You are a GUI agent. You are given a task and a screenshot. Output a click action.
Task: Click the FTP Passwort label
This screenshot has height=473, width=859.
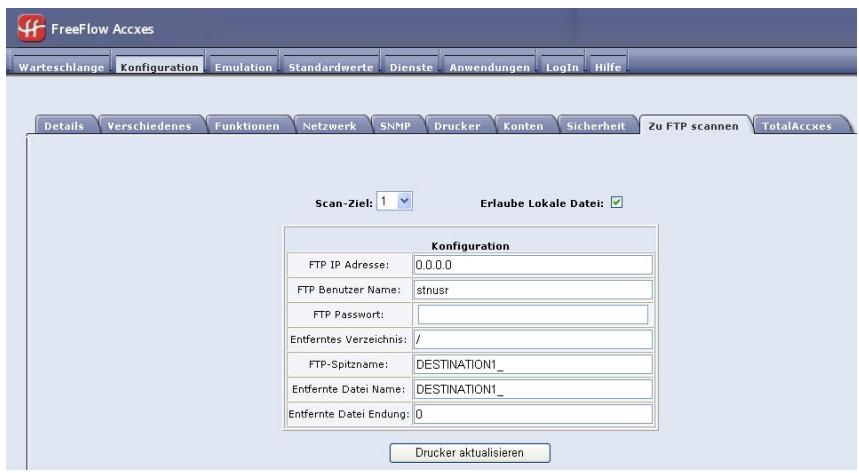[x=348, y=315]
